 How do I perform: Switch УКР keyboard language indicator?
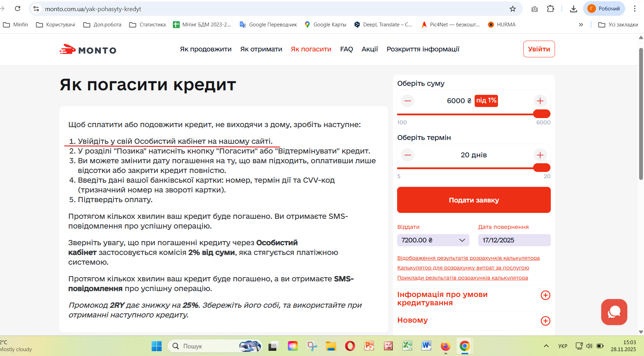562,346
